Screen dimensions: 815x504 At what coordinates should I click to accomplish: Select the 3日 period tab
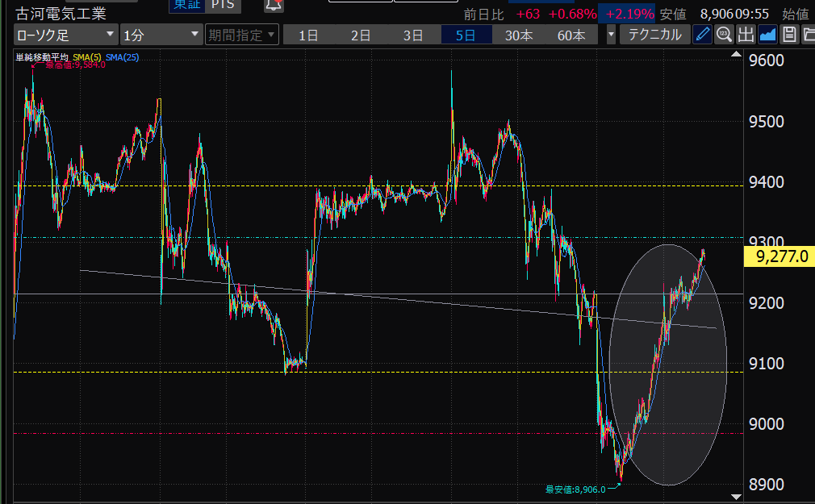[413, 35]
